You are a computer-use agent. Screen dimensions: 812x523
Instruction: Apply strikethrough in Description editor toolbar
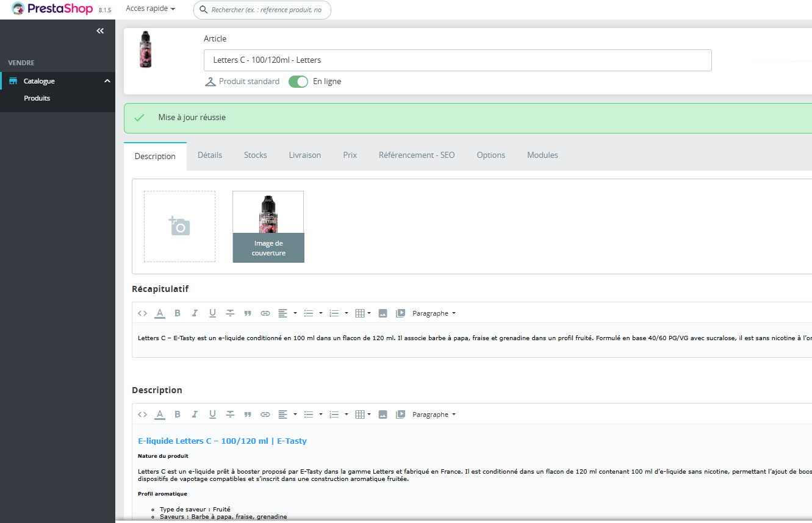point(230,414)
